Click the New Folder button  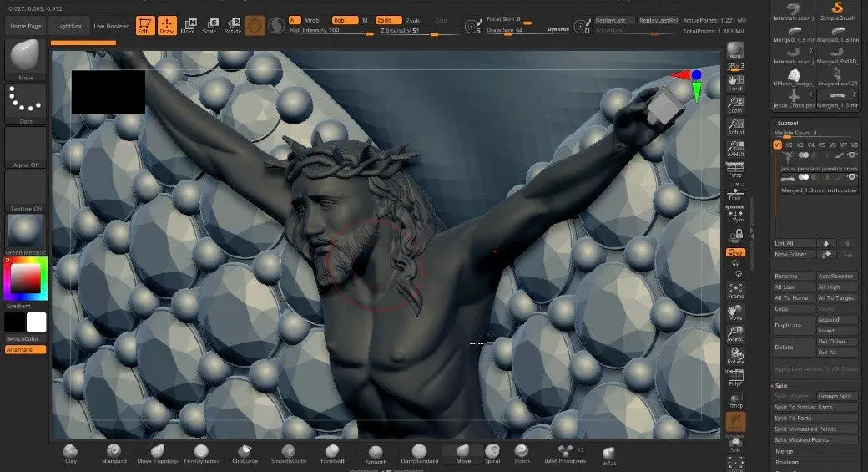pyautogui.click(x=793, y=254)
